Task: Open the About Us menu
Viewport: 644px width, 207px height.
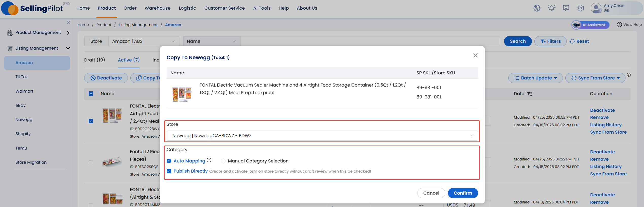Action: pos(307,8)
